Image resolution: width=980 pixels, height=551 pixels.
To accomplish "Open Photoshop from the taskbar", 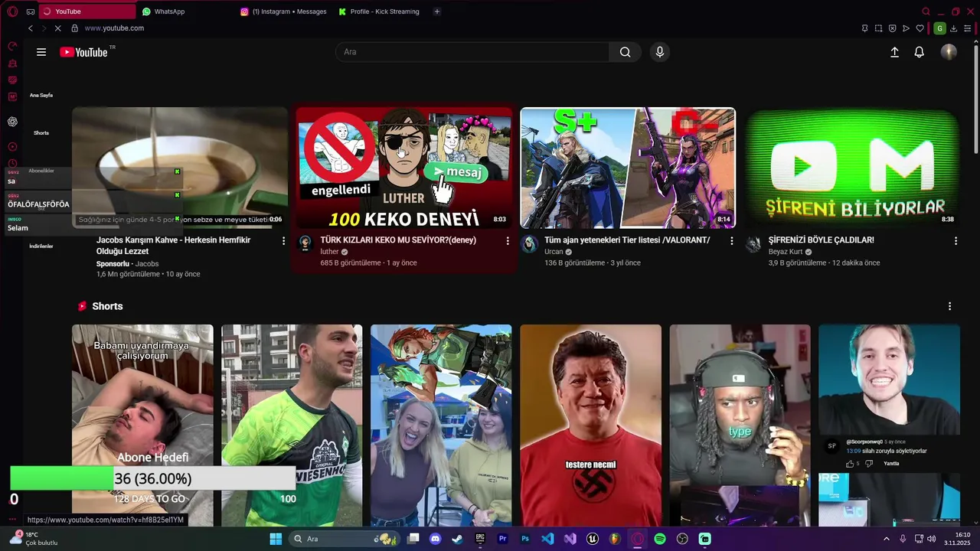I will coord(525,539).
